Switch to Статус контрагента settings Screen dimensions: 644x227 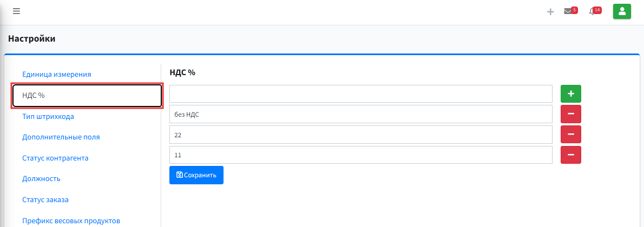(x=55, y=158)
